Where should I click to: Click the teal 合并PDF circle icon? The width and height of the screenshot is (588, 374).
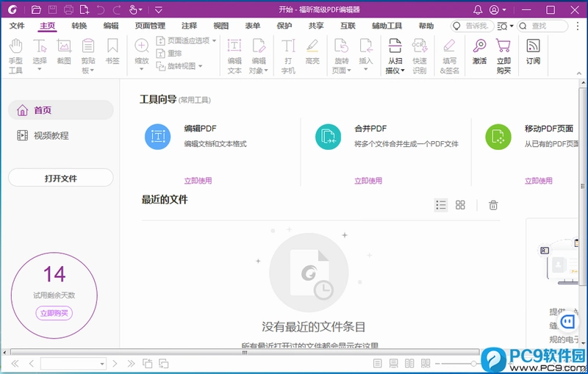328,137
